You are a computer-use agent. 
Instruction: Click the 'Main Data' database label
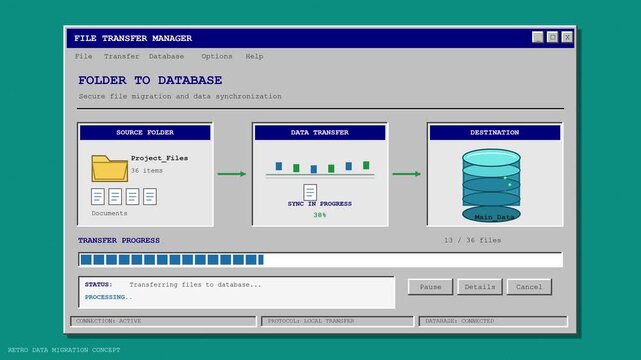(494, 217)
